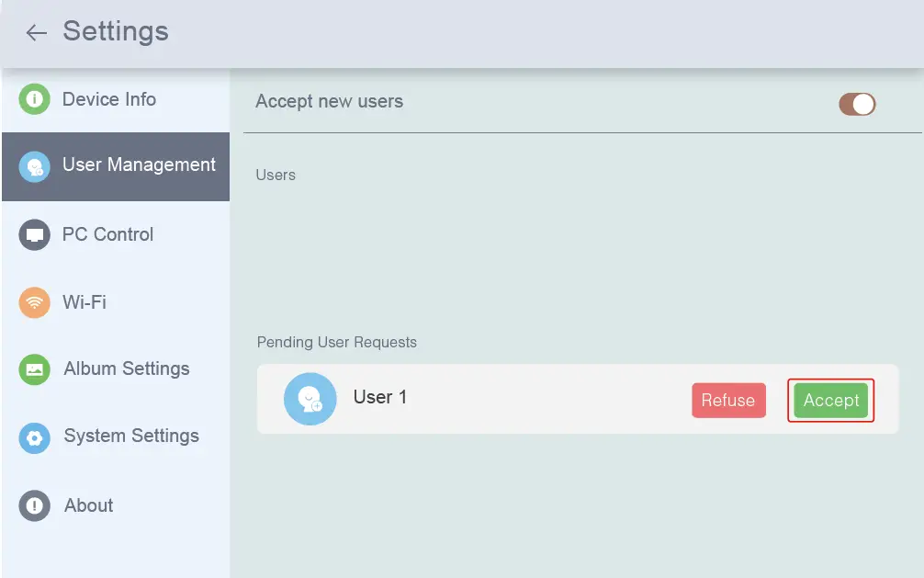Accept the pending User 1 request
This screenshot has height=578, width=924.
tap(831, 401)
